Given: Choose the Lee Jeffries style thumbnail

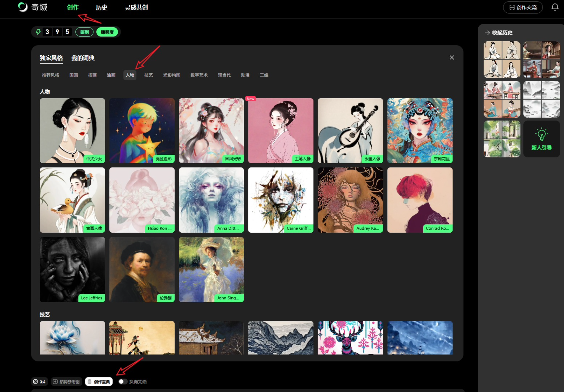Looking at the screenshot, I should [x=72, y=269].
